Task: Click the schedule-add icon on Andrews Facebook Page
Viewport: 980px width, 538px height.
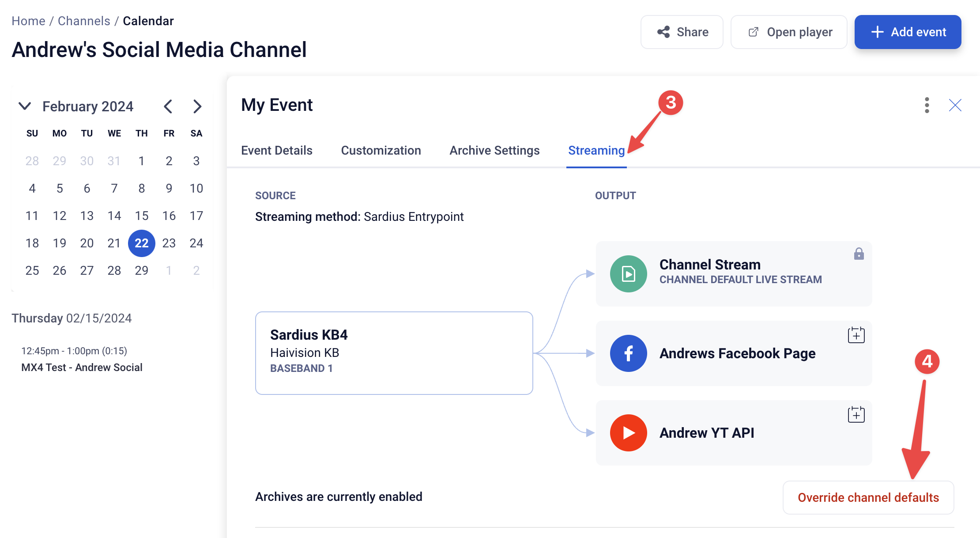Action: (856, 335)
